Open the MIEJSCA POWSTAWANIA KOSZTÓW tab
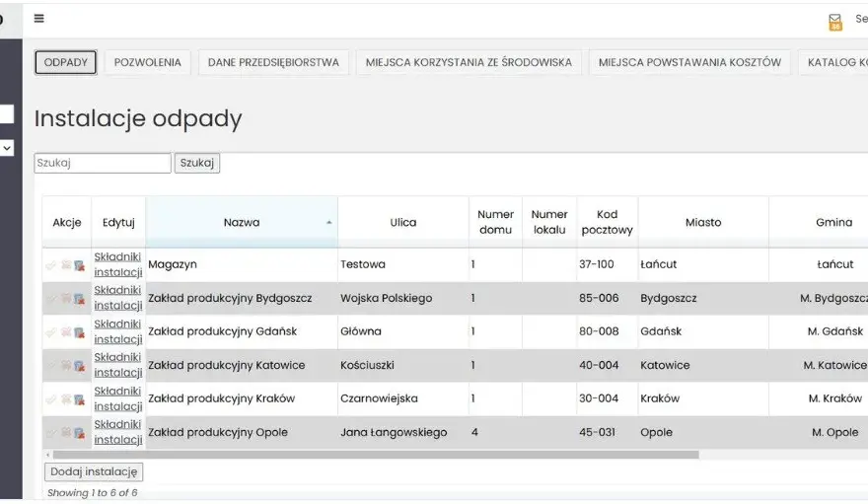 [x=689, y=62]
